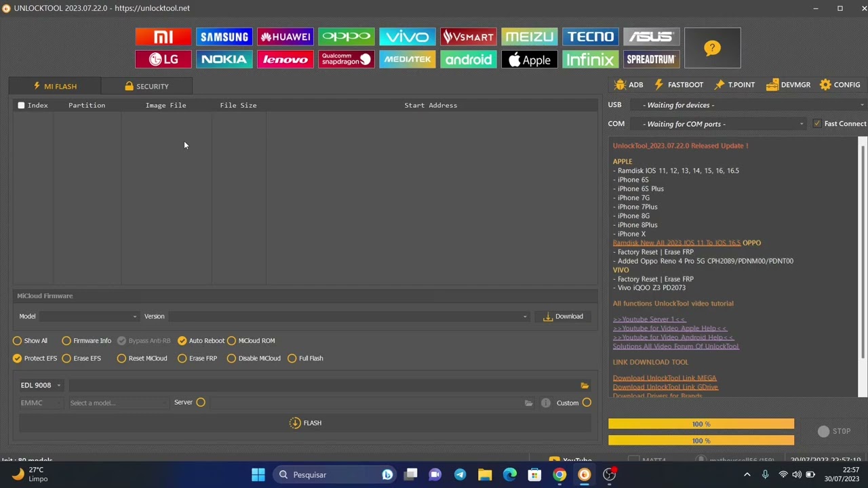Image resolution: width=868 pixels, height=488 pixels.
Task: Select the Disable MiCloud option
Action: 254,359
